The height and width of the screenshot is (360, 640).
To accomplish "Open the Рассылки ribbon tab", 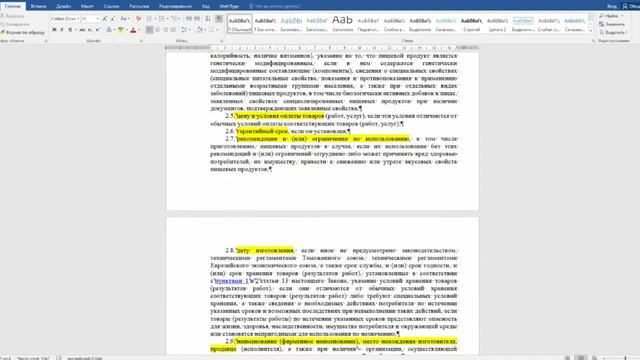I will 139,6.
